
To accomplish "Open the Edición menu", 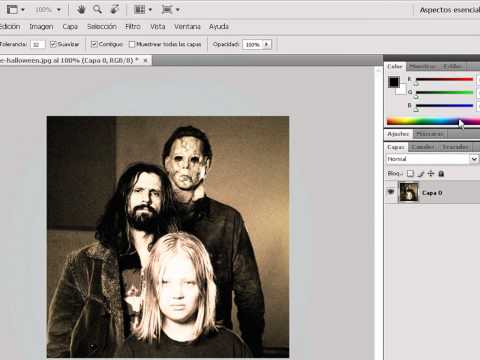I will (x=10, y=27).
